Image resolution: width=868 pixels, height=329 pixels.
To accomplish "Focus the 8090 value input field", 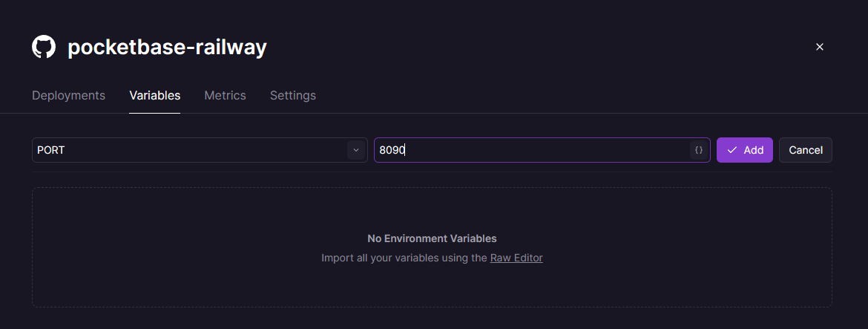I will 542,150.
